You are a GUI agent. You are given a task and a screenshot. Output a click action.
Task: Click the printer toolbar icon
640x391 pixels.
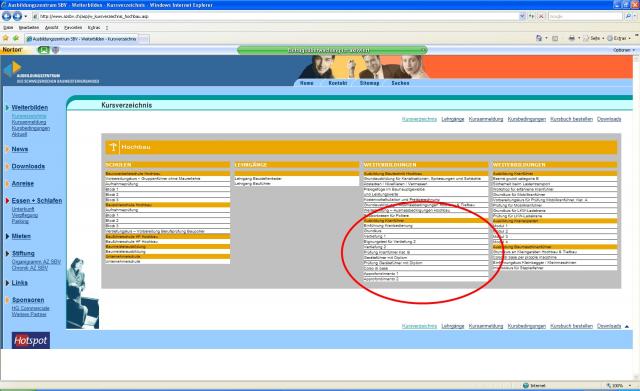point(571,38)
